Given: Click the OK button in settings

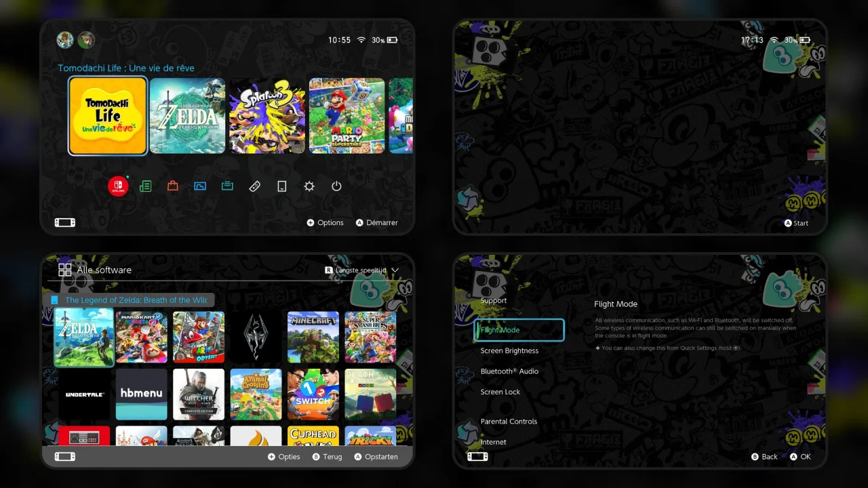Looking at the screenshot, I should [x=800, y=457].
